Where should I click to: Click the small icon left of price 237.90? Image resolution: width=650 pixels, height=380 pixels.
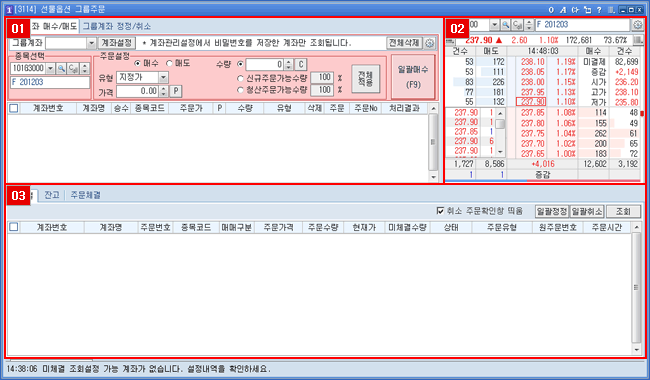tap(450, 41)
